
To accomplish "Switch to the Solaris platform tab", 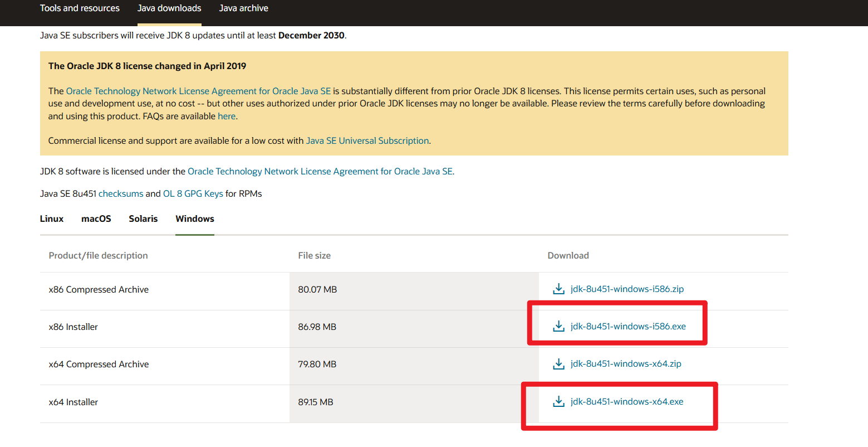I will coord(143,218).
